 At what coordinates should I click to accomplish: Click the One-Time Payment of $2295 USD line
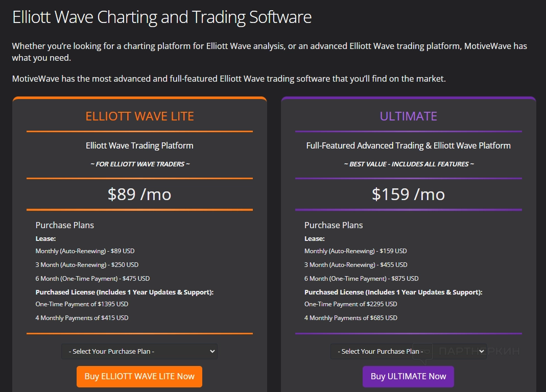click(x=350, y=304)
